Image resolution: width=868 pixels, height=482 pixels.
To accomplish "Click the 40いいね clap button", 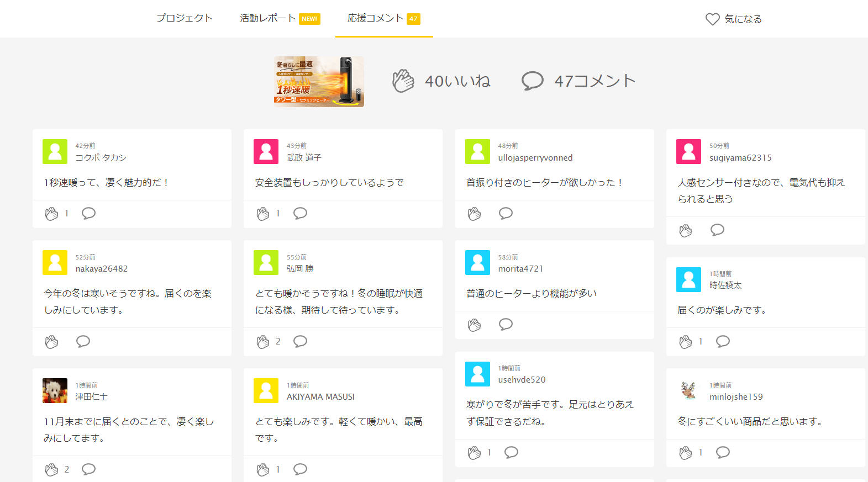I will pos(403,81).
